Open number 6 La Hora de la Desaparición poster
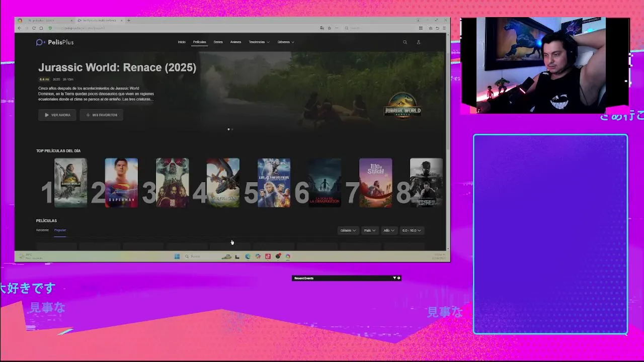 (x=325, y=183)
